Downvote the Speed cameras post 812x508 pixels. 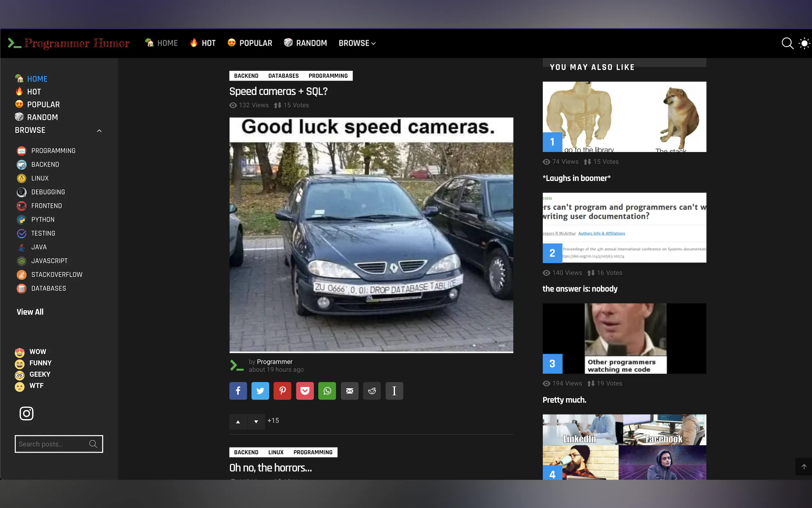[x=256, y=422]
